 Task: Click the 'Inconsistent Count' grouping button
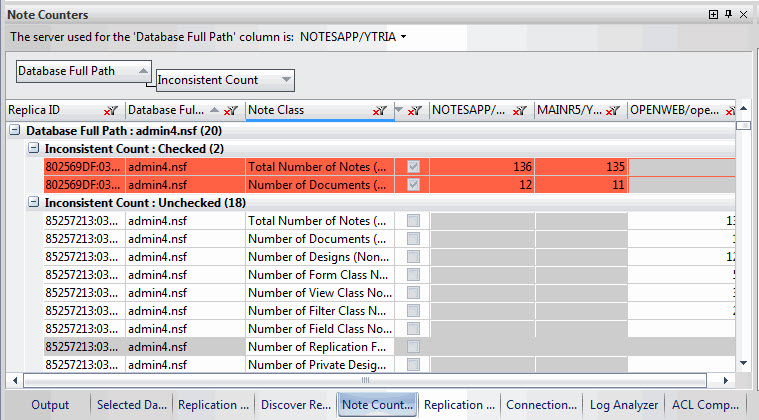pos(224,80)
